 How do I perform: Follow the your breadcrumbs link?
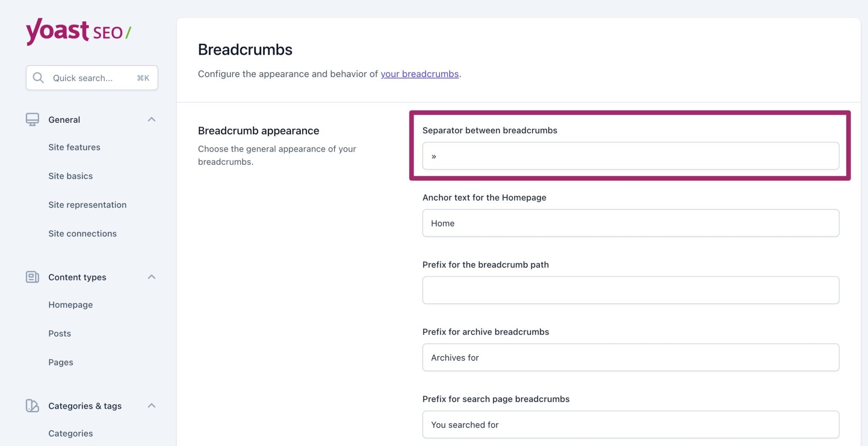pyautogui.click(x=420, y=74)
